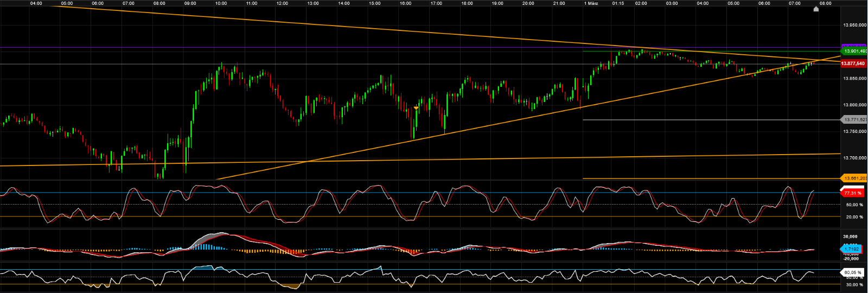Select the green horizontal line near 13.901
Viewport: 868px width, 293px height.
point(705,51)
